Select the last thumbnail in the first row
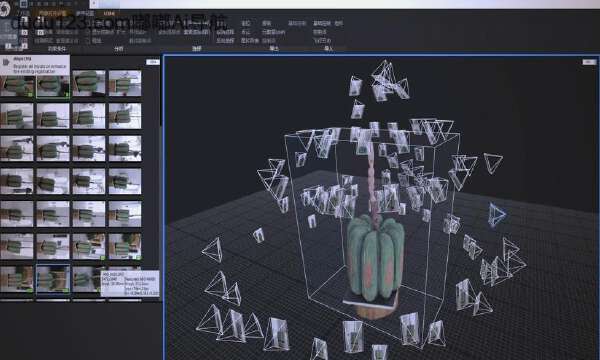 point(125,83)
